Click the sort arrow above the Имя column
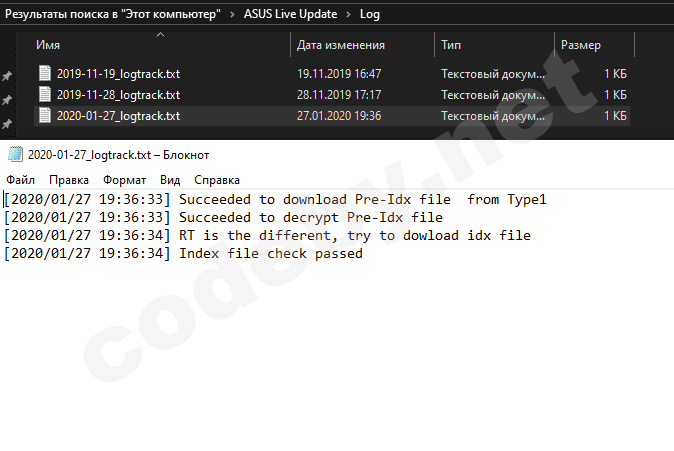 pyautogui.click(x=160, y=36)
